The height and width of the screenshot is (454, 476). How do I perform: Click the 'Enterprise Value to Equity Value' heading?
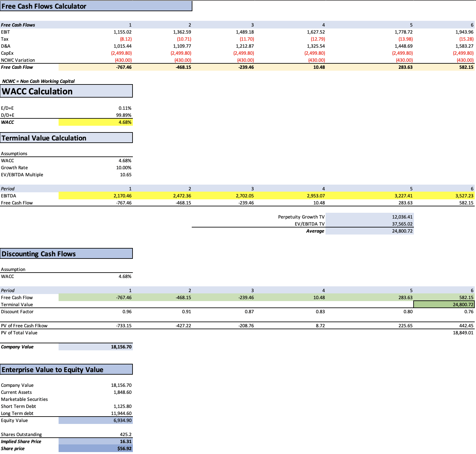[66, 370]
